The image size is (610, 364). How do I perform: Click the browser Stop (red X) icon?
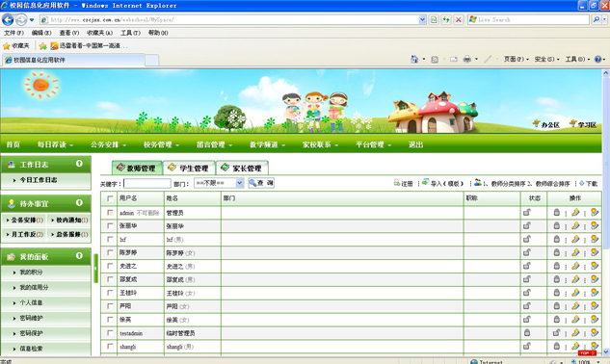click(459, 19)
